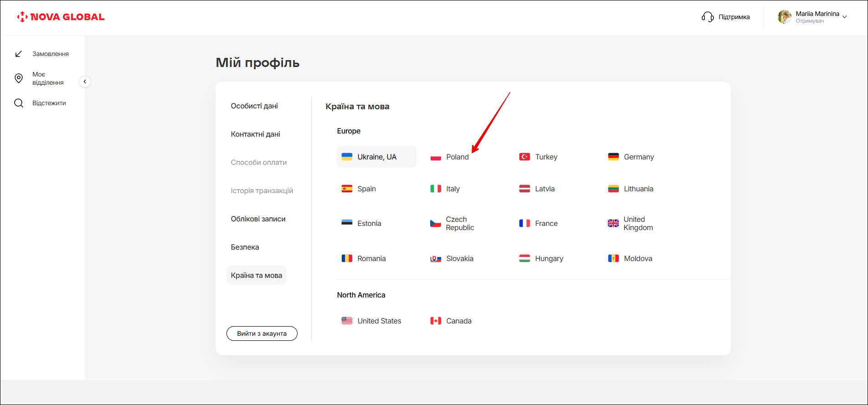Click the Mariia Marinina profile avatar

click(784, 17)
